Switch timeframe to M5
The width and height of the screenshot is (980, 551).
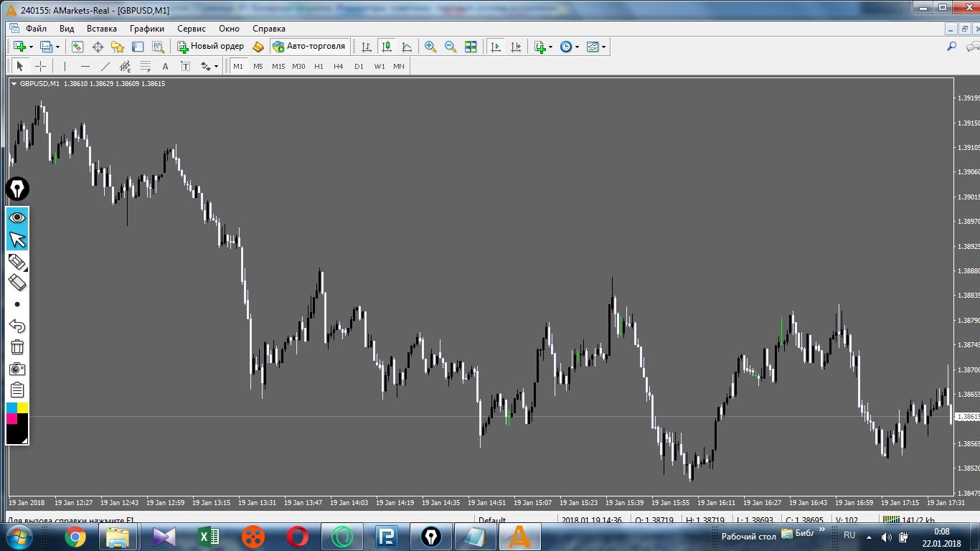click(258, 66)
